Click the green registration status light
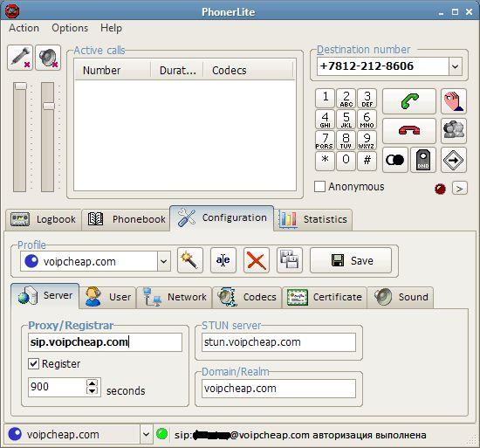Viewport: 480px width, 448px height. tap(161, 434)
